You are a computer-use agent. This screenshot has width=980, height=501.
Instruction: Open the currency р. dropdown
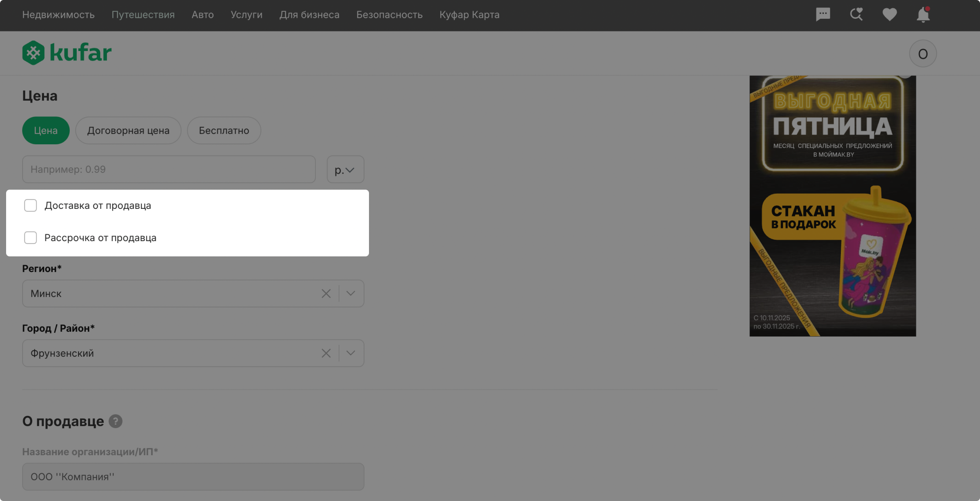[345, 170]
